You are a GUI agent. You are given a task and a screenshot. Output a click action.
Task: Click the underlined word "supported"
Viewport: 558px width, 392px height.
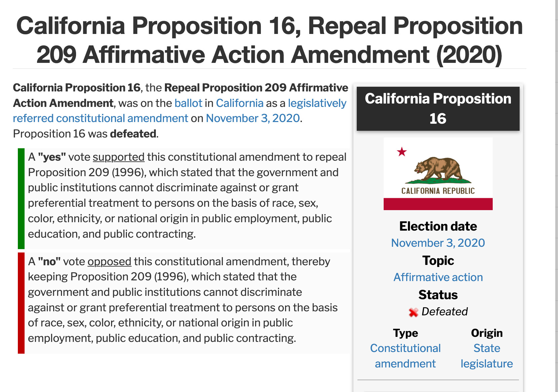(118, 157)
